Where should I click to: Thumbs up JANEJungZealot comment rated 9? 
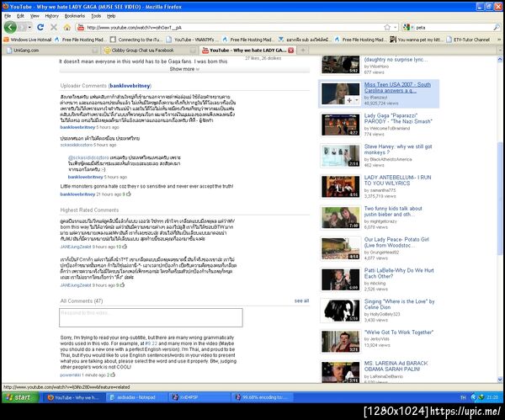(122, 285)
